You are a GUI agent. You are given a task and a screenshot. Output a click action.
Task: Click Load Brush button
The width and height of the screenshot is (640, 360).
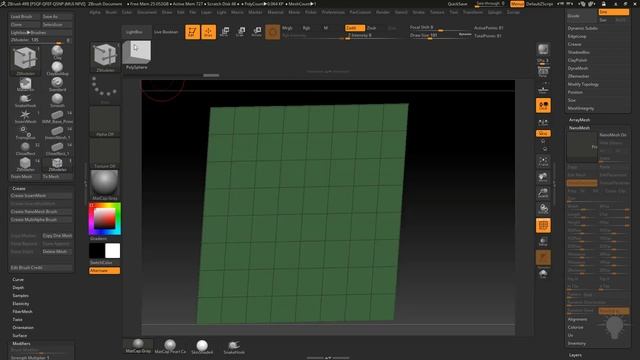click(x=25, y=17)
